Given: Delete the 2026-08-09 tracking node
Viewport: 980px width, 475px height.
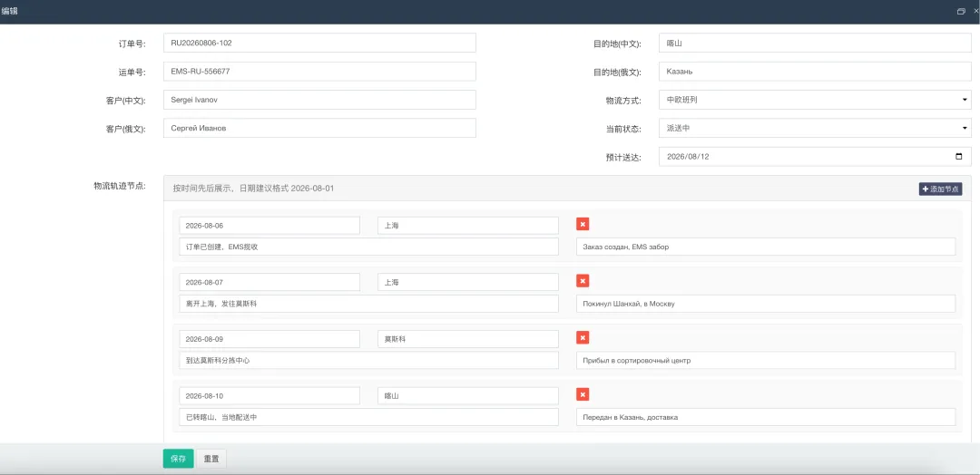Looking at the screenshot, I should [583, 338].
